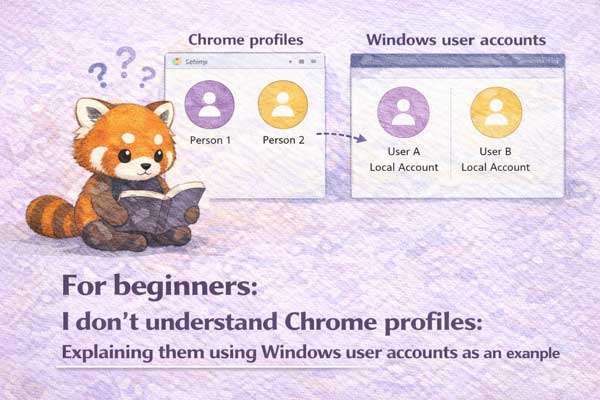Image resolution: width=600 pixels, height=400 pixels.
Task: Choose the yellow User B avatar
Action: (x=496, y=112)
